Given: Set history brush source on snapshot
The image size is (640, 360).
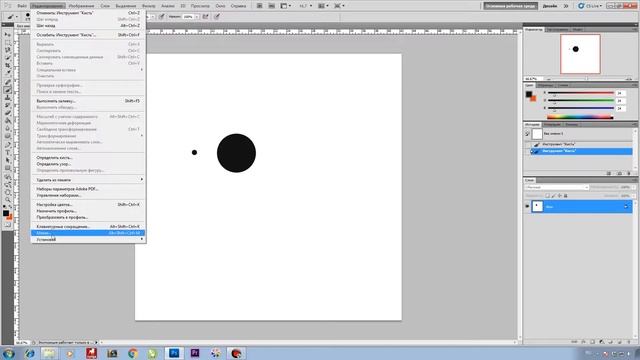Looking at the screenshot, I should coord(527,134).
